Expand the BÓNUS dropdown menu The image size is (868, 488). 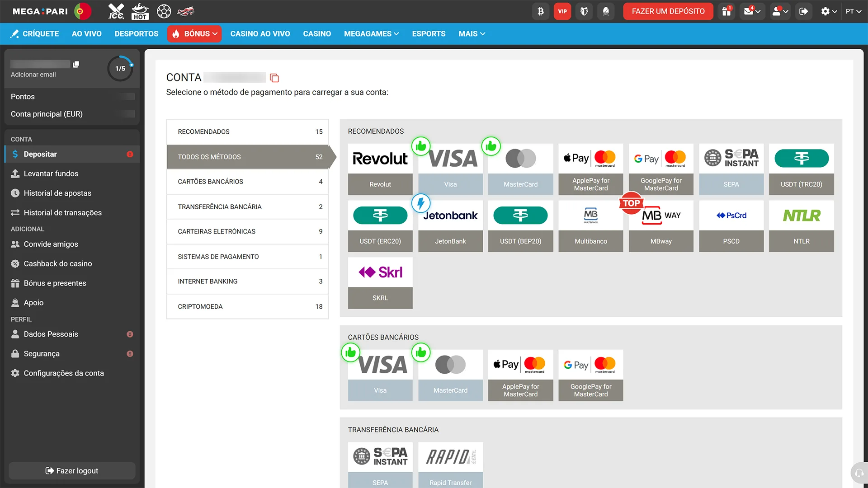[194, 34]
